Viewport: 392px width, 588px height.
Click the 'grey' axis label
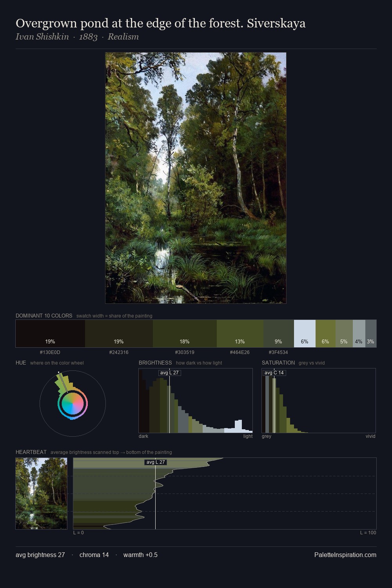[267, 436]
